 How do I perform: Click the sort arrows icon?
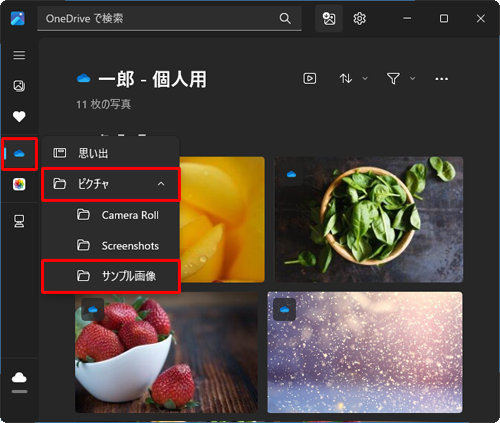(x=346, y=79)
